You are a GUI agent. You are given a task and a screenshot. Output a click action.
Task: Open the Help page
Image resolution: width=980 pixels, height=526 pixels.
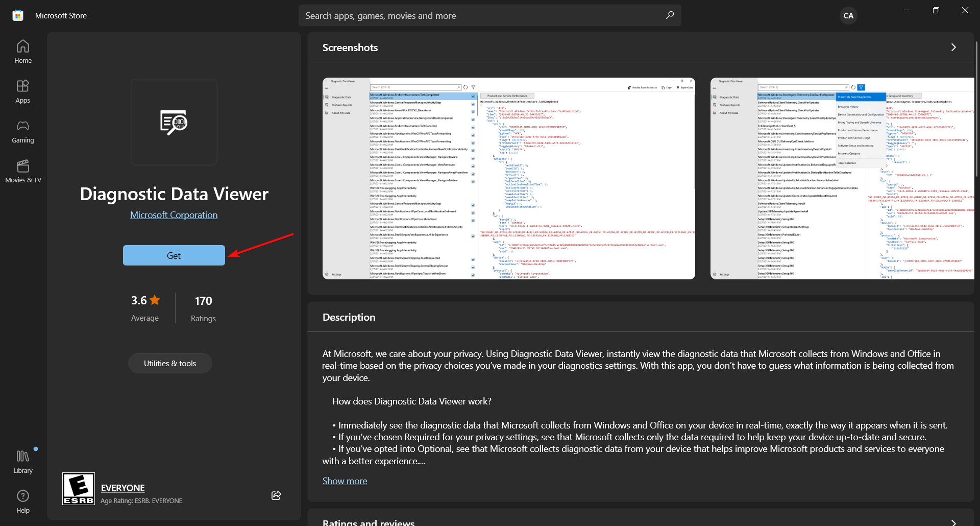[23, 501]
